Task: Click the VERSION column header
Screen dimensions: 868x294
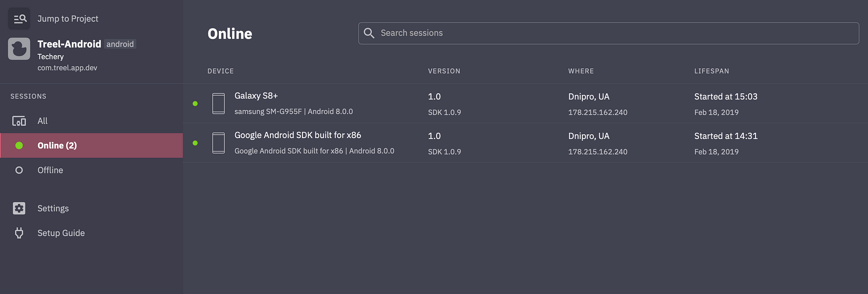Action: (x=444, y=71)
